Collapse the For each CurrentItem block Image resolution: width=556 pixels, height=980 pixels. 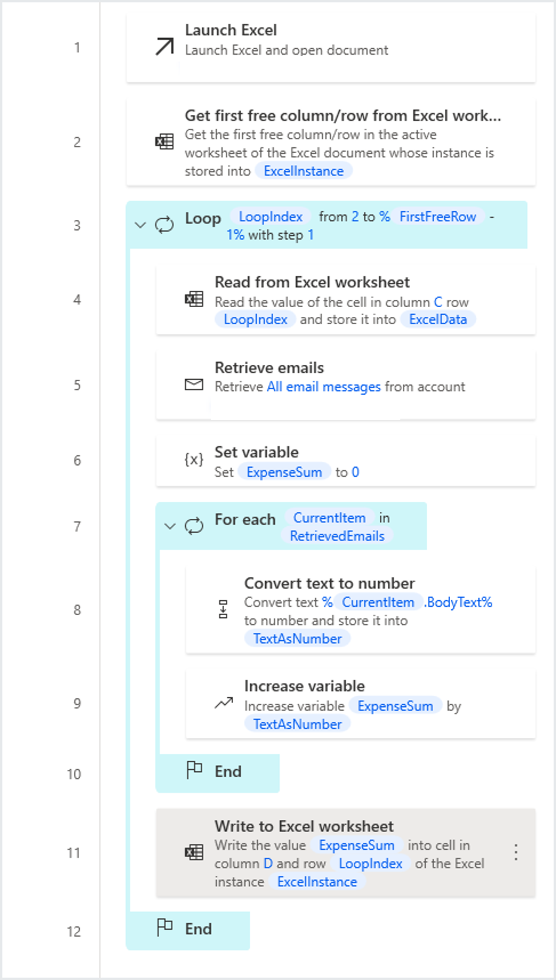169,526
